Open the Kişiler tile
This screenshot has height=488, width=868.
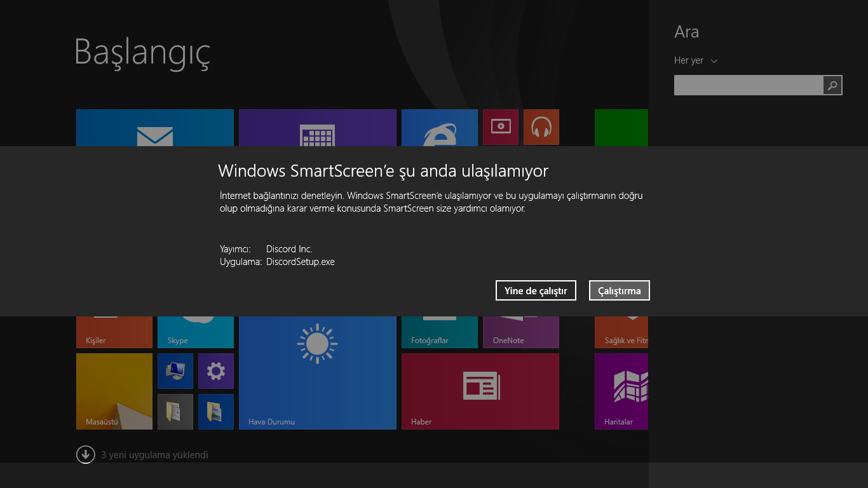(114, 332)
